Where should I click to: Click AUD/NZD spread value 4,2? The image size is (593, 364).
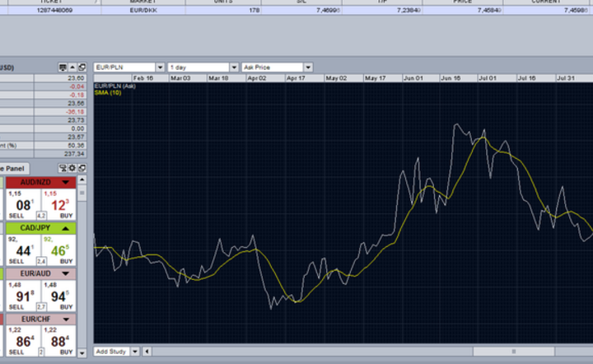tap(41, 216)
